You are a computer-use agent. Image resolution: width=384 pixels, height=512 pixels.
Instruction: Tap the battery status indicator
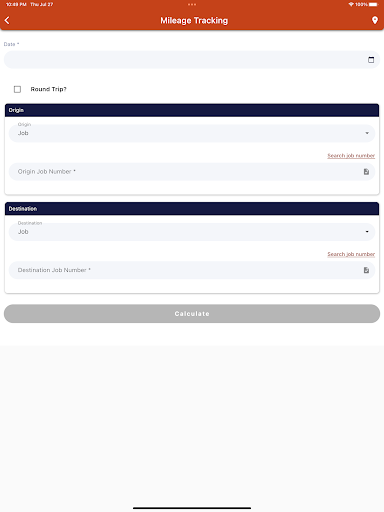click(374, 4)
